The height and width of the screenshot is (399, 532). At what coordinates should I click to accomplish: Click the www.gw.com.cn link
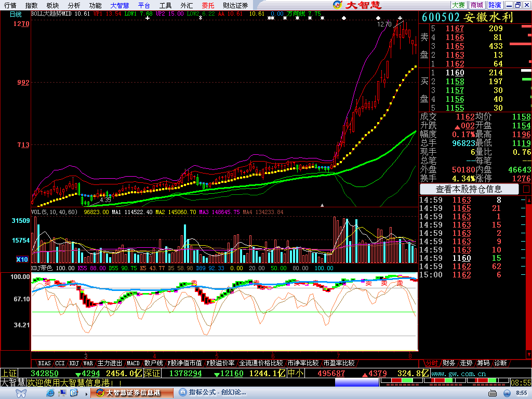(458, 374)
